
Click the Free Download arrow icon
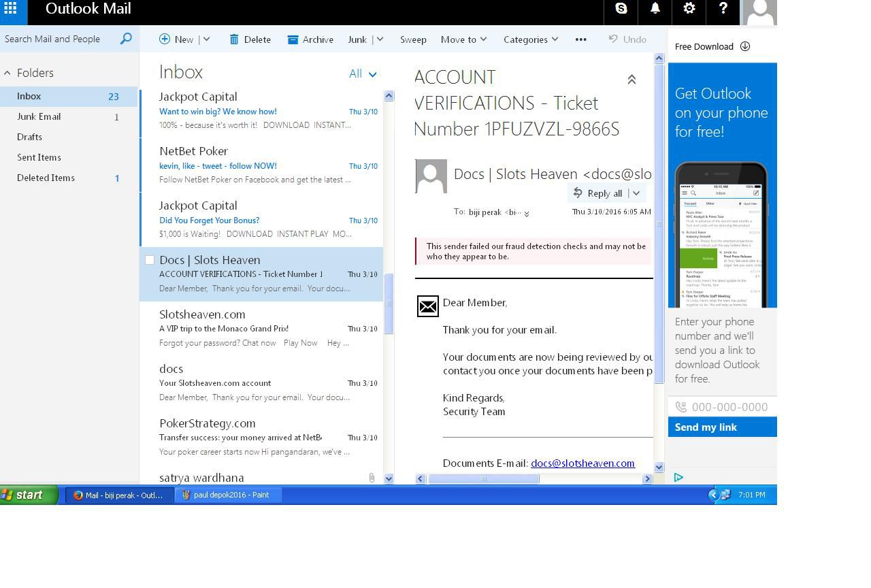[x=745, y=46]
